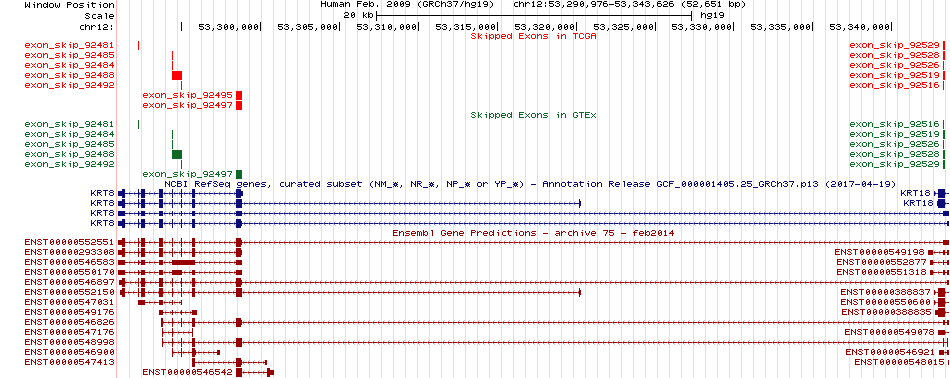Click the red exon_skip_92528 label

click(x=894, y=55)
